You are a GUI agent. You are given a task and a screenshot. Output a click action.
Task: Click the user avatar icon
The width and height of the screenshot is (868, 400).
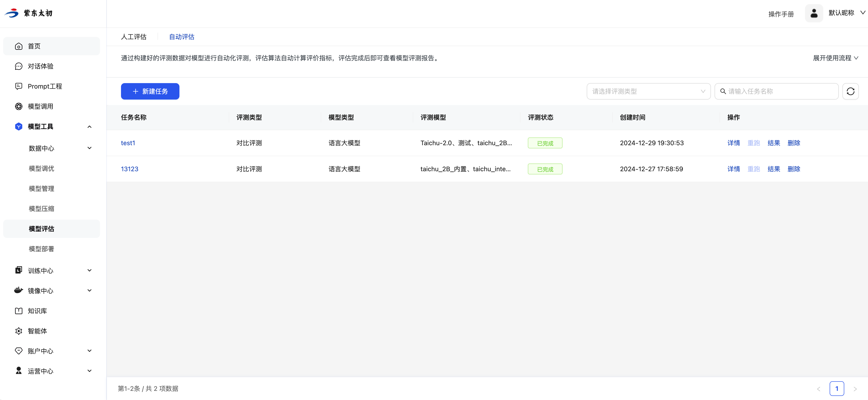click(x=814, y=13)
